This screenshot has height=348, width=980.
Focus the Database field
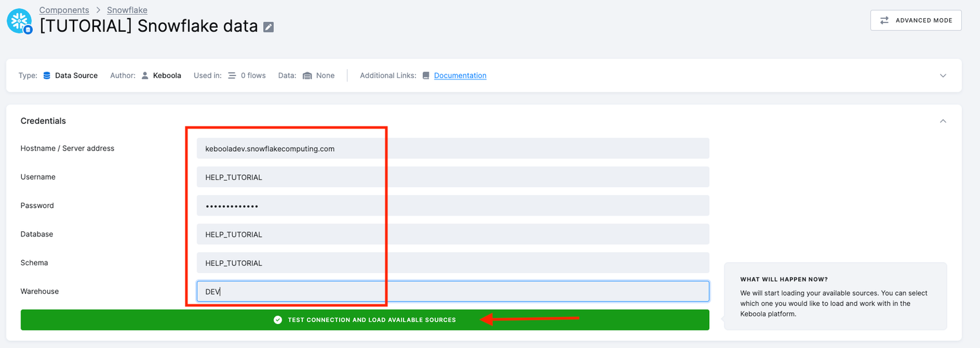point(453,234)
